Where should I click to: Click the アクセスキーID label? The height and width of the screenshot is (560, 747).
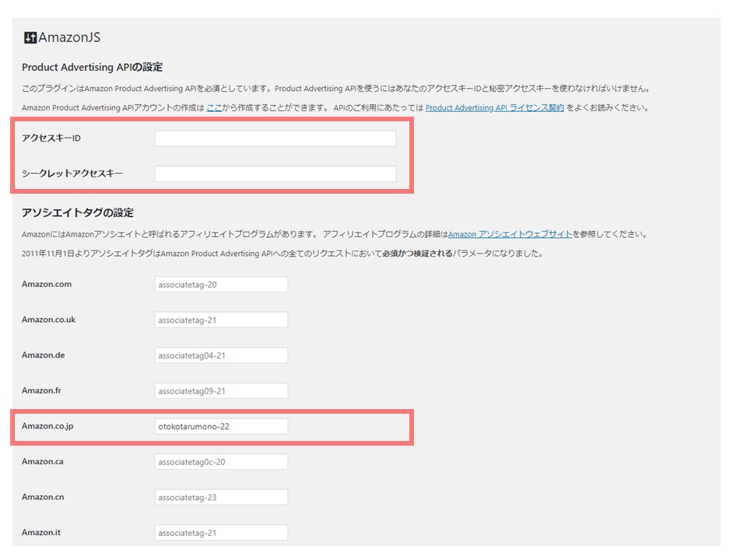[51, 138]
